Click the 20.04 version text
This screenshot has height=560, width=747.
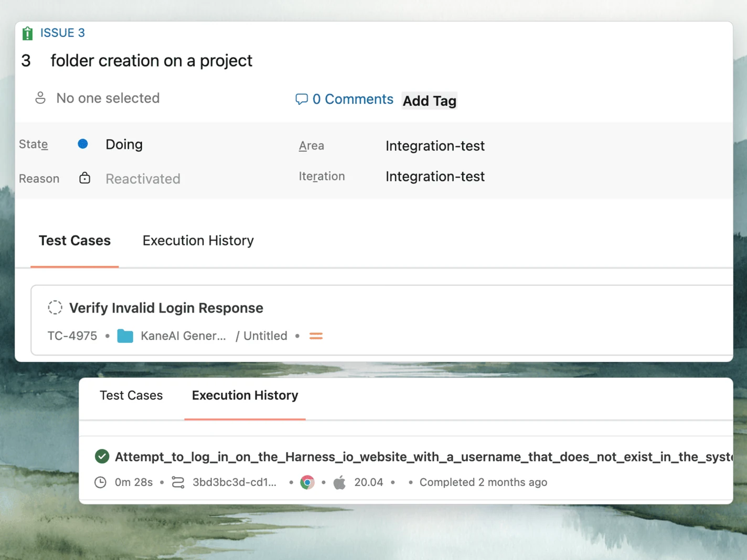click(x=369, y=482)
